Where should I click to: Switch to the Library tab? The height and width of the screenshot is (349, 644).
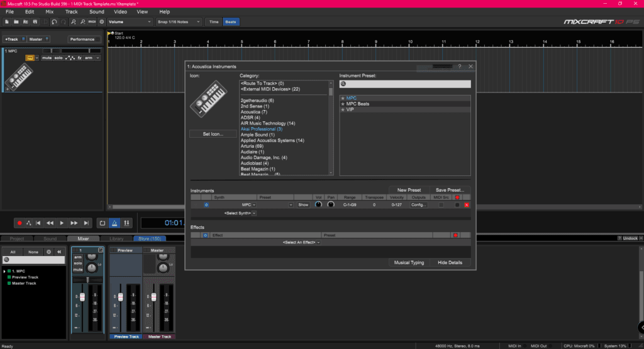click(x=116, y=238)
